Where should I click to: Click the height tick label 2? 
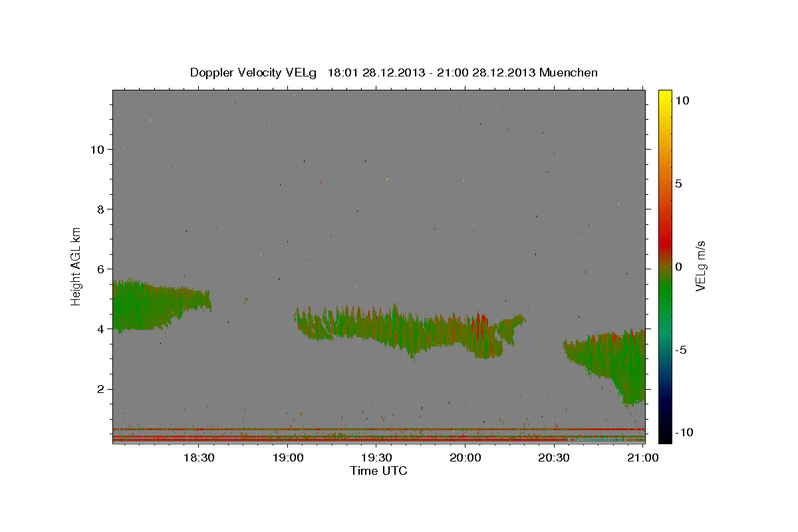tap(101, 389)
